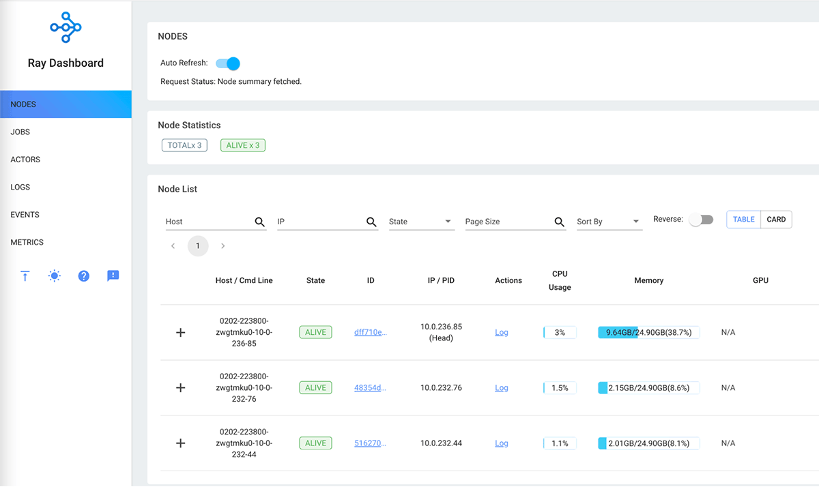Expand the head node row 10.0.236.85
The width and height of the screenshot is (819, 504).
point(181,333)
